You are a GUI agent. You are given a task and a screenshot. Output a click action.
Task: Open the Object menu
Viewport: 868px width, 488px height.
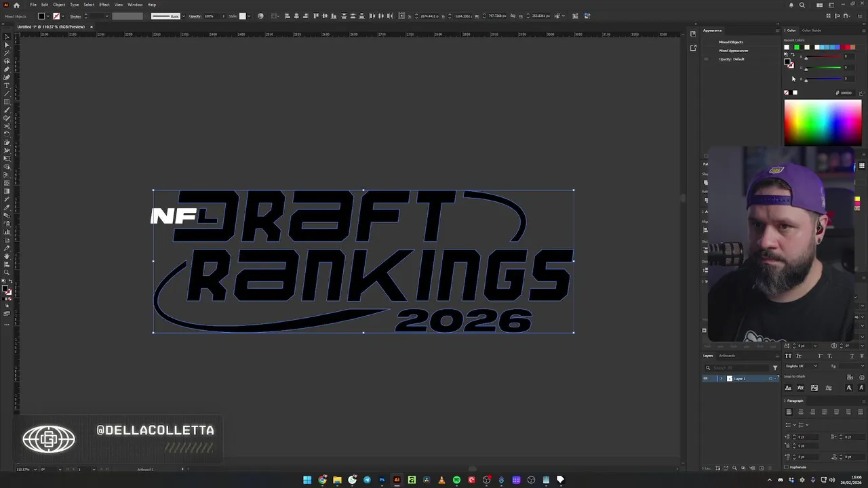(x=59, y=5)
